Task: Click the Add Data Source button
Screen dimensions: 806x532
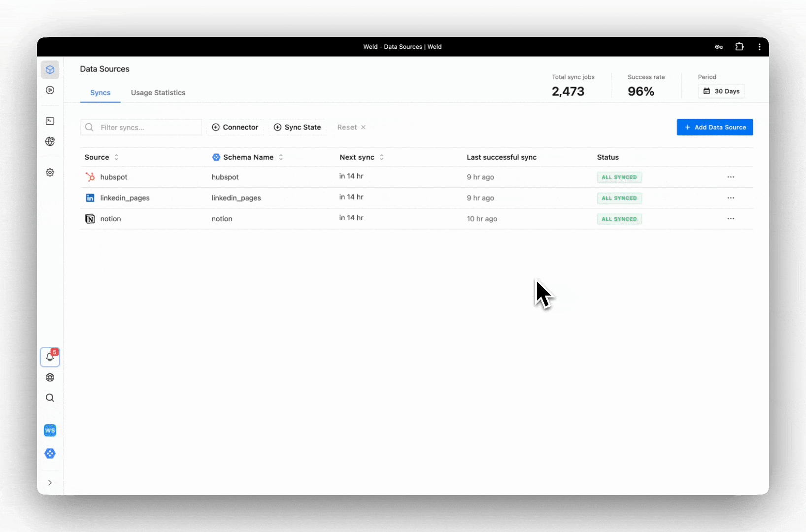Action: 714,127
